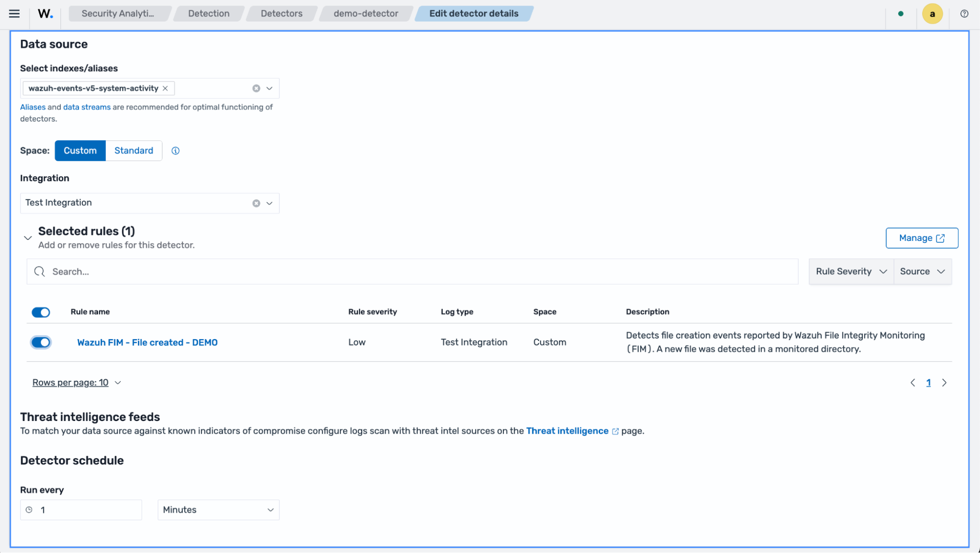Open the help question mark icon
Image resolution: width=980 pixels, height=553 pixels.
pos(964,14)
